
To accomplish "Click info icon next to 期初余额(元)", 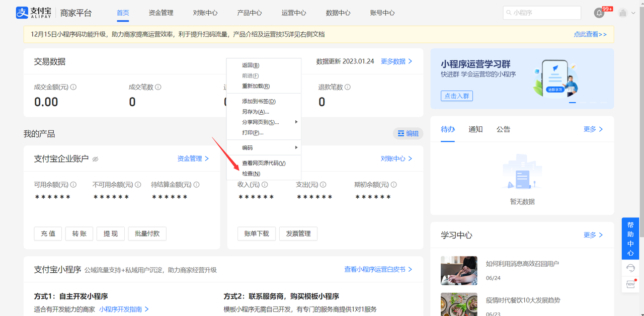I will [x=393, y=185].
